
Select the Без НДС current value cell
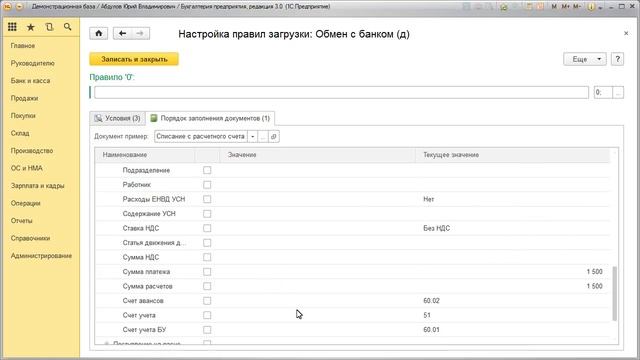513,228
